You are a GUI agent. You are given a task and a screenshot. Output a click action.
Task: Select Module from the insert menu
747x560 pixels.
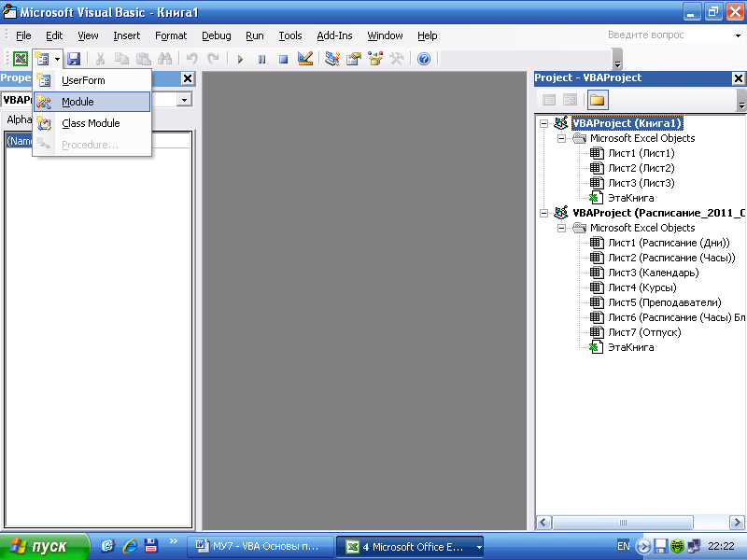click(92, 102)
